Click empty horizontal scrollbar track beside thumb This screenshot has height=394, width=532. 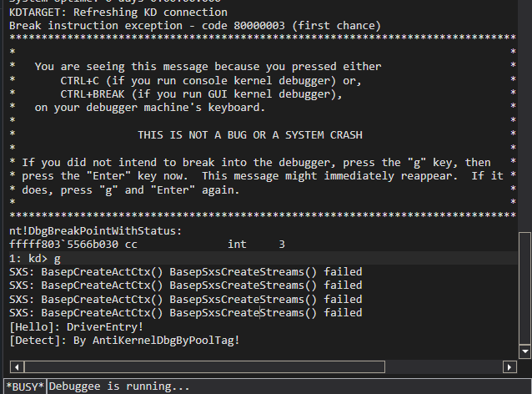click(444, 366)
